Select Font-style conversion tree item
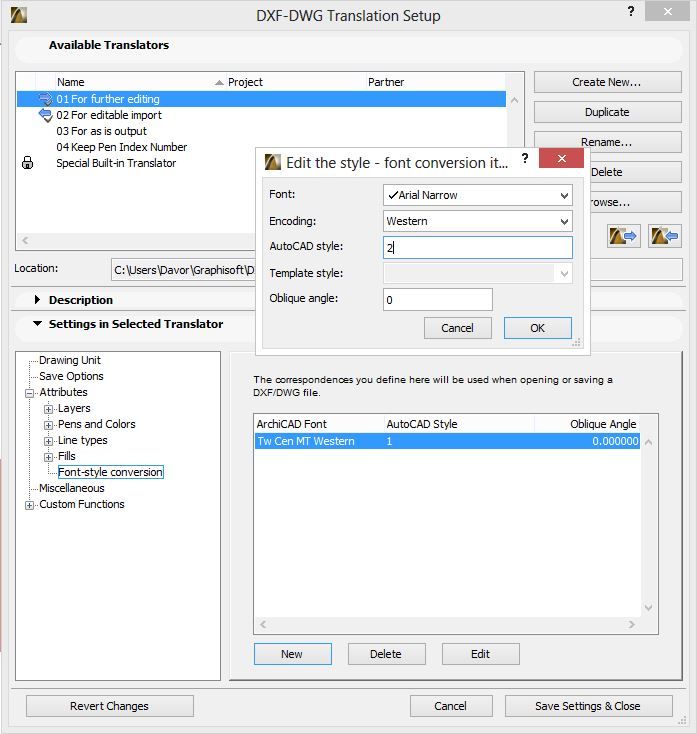Image resolution: width=697 pixels, height=734 pixels. (x=110, y=472)
